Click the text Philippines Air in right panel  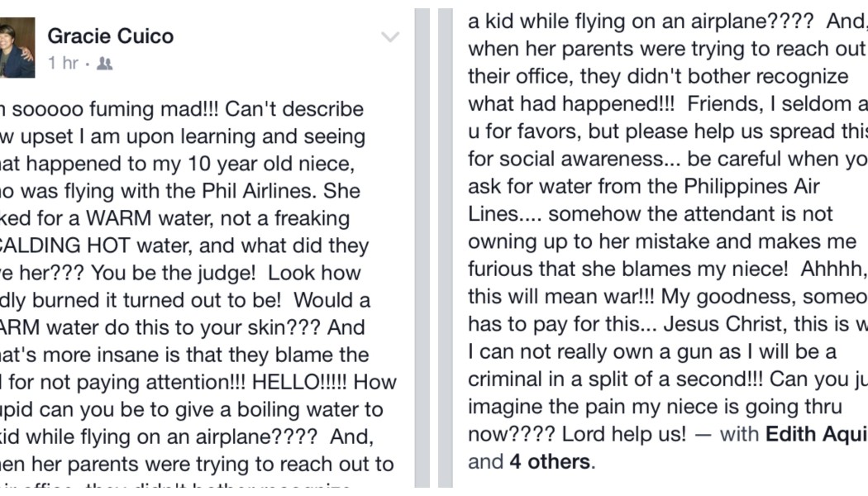(x=751, y=187)
